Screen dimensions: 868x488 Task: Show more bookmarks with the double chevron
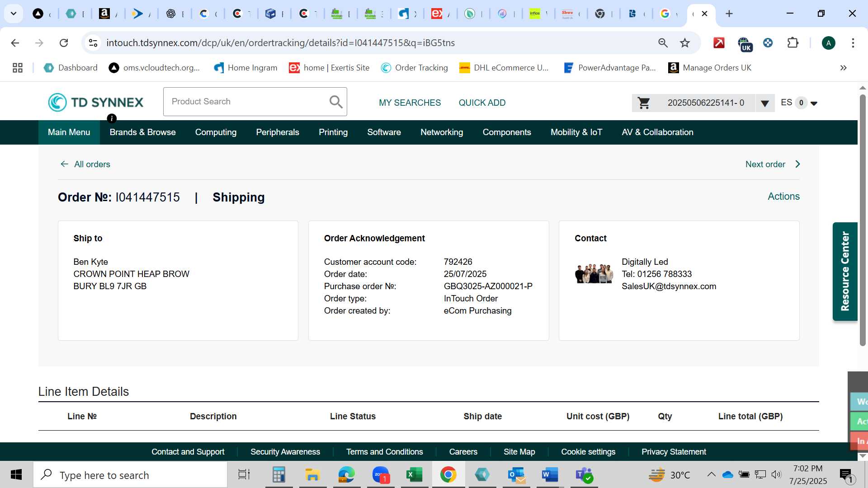(843, 68)
